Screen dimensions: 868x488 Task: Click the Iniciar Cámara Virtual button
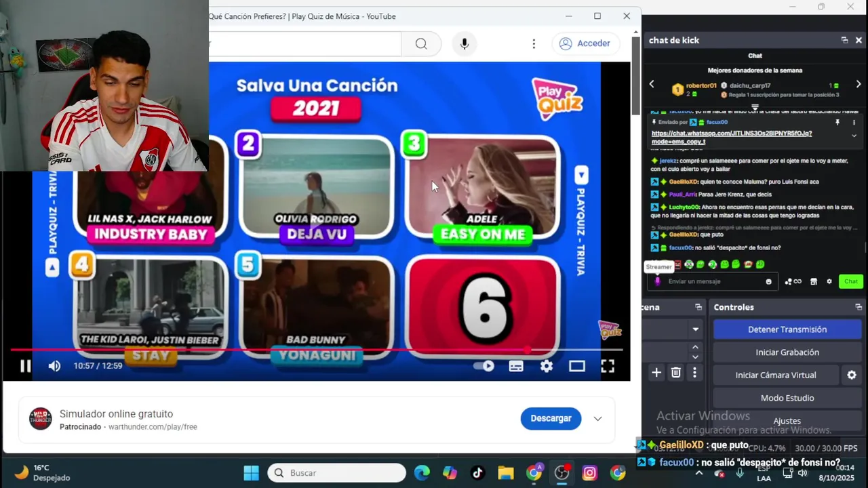pyautogui.click(x=776, y=375)
